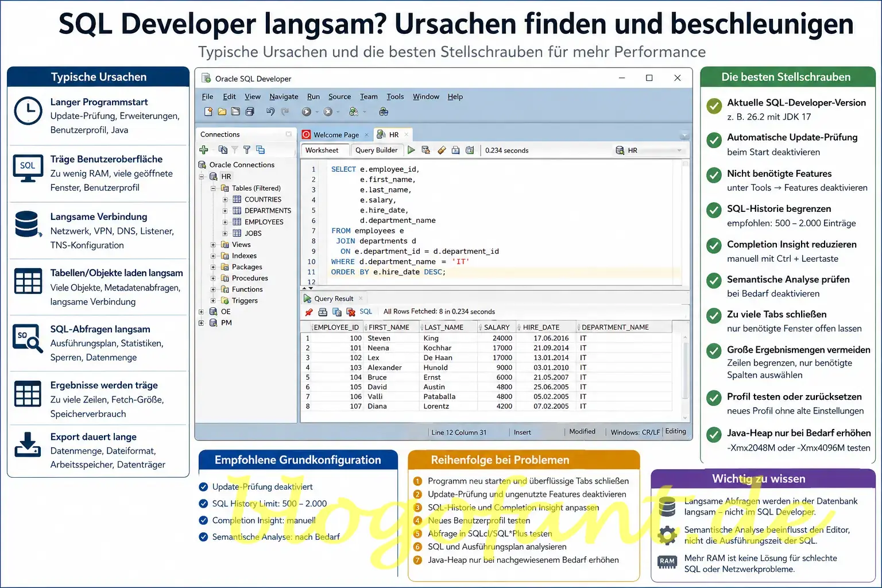This screenshot has height=588, width=882.
Task: Click the worksheet toolbar icon left of 0.234 seconds
Action: [x=470, y=150]
